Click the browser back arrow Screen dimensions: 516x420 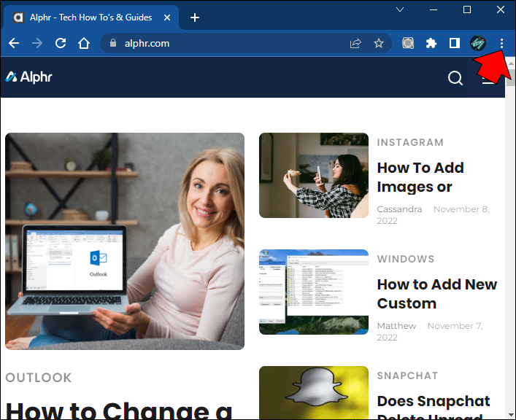(13, 43)
